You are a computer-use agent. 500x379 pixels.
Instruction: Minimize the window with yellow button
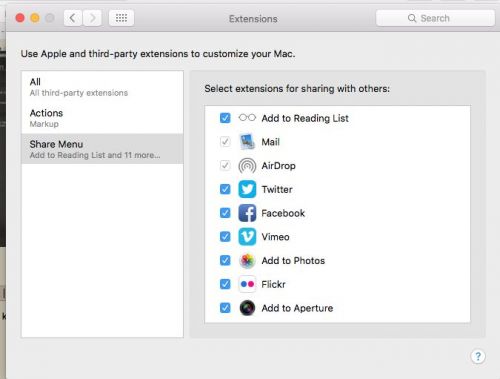pos(35,18)
